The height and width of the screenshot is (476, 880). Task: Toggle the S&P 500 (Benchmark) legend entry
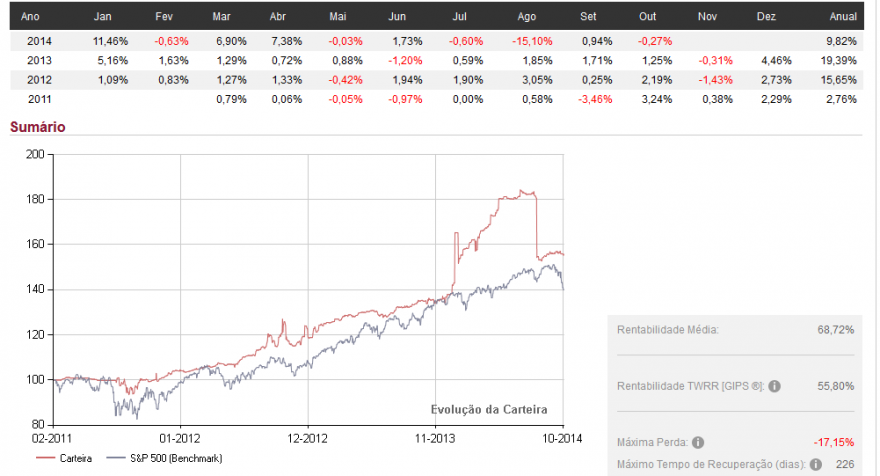click(164, 458)
